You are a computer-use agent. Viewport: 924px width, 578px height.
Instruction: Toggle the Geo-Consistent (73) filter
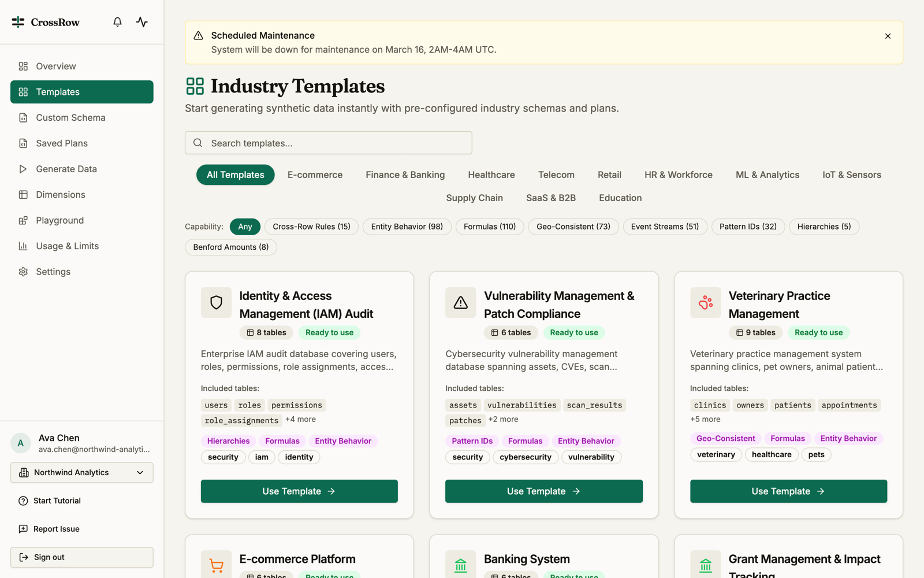coord(573,227)
